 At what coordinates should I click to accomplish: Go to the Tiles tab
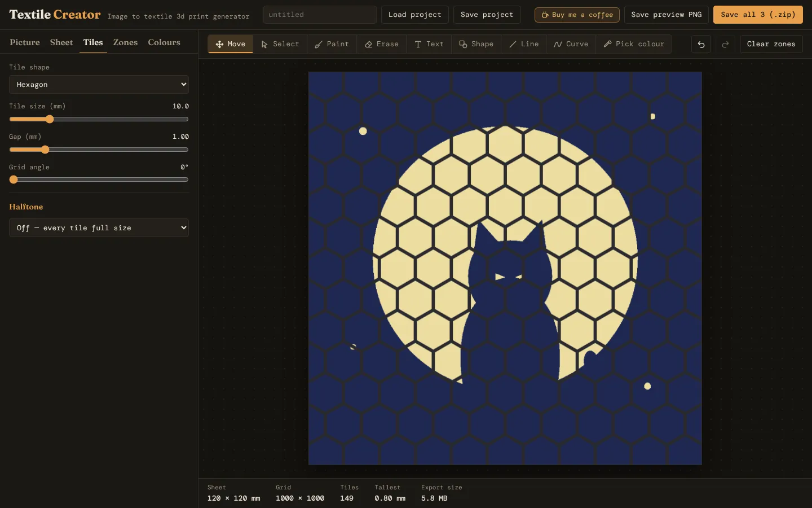coord(93,42)
